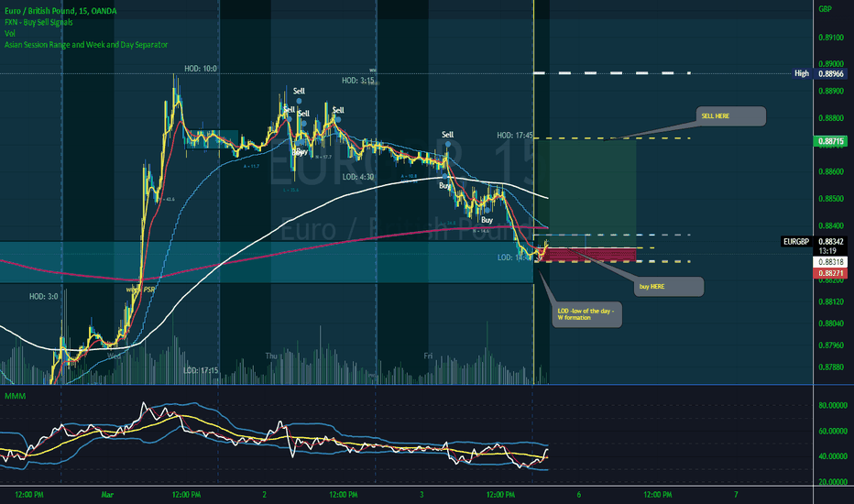This screenshot has width=854, height=504.
Task: Click 0.88040 on the price axis
Action: (831, 323)
